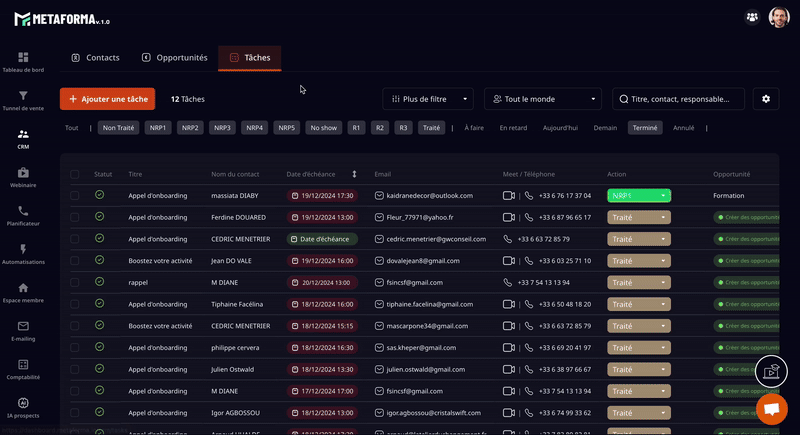Go to Webinaire in sidebar
Image resolution: width=800 pixels, height=435 pixels.
[x=23, y=175]
